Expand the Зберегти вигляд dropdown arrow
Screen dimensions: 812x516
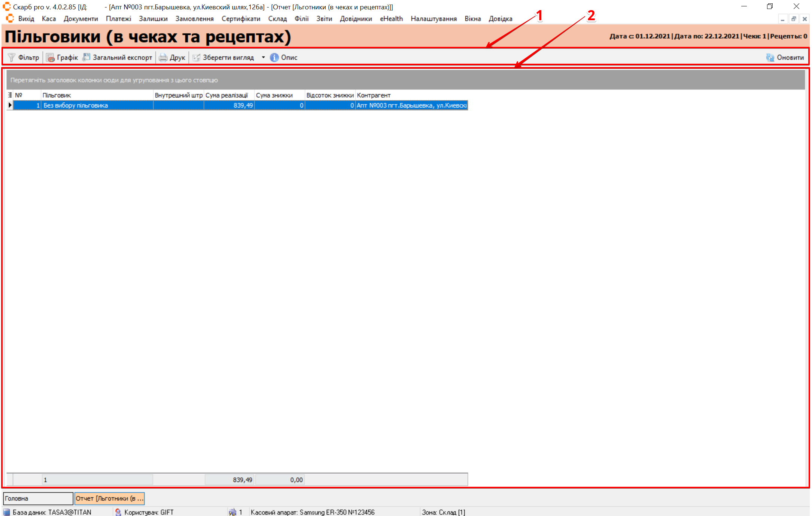263,57
